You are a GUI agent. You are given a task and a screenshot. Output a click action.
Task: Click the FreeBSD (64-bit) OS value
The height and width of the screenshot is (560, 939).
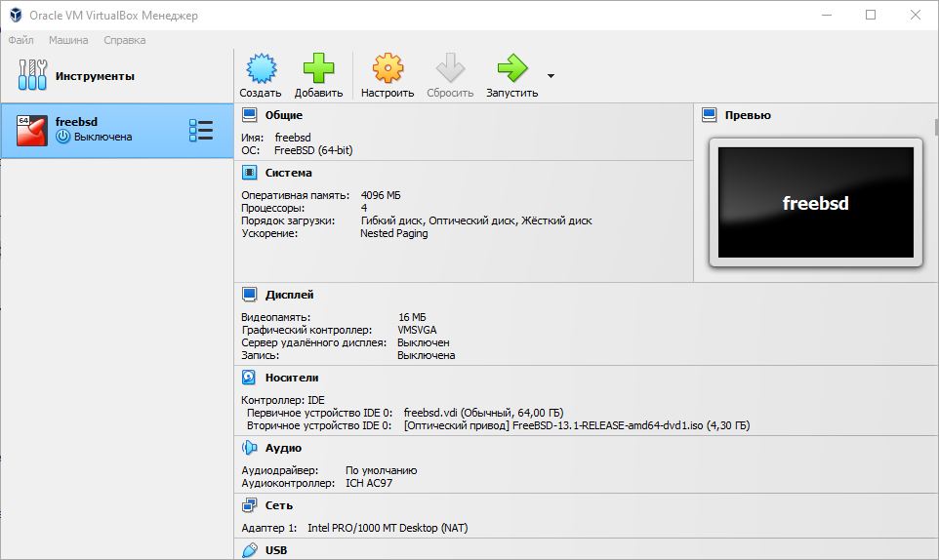pyautogui.click(x=313, y=150)
